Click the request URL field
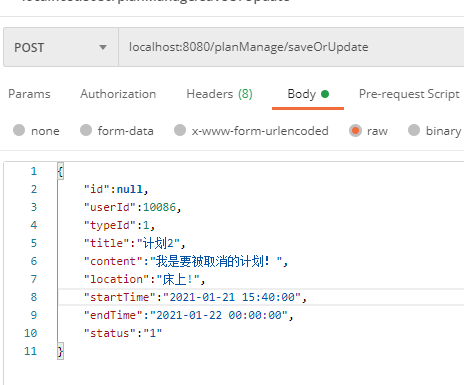This screenshot has height=385, width=464. pos(291,47)
